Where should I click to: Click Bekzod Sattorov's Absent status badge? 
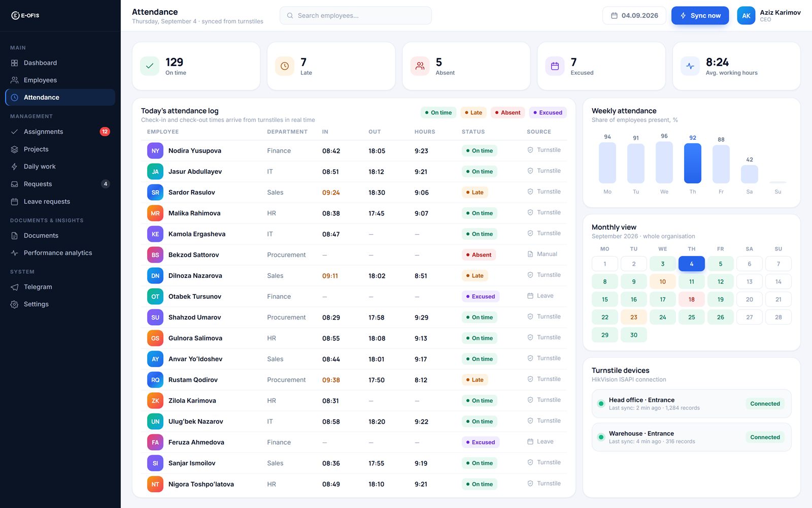479,255
